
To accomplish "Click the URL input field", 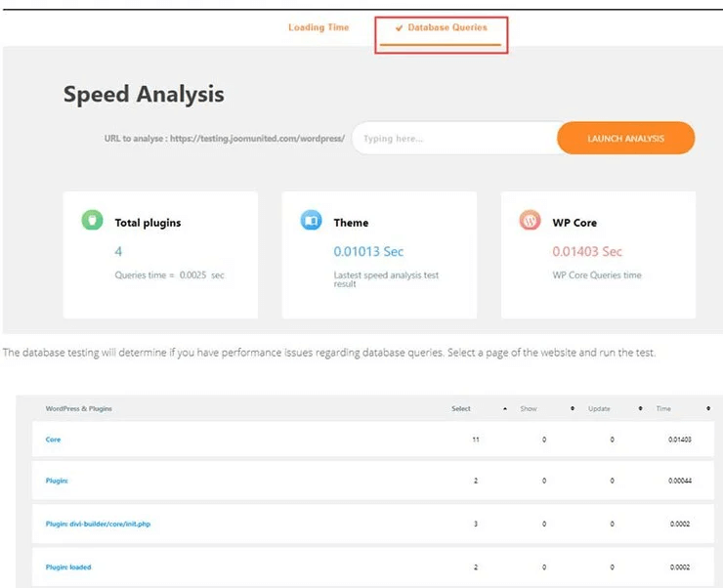I will pos(456,139).
